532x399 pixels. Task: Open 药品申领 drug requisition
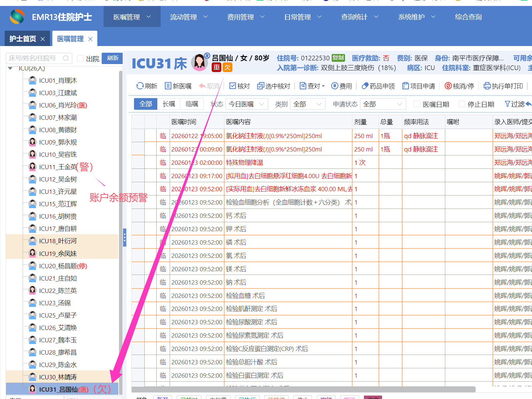[378, 86]
